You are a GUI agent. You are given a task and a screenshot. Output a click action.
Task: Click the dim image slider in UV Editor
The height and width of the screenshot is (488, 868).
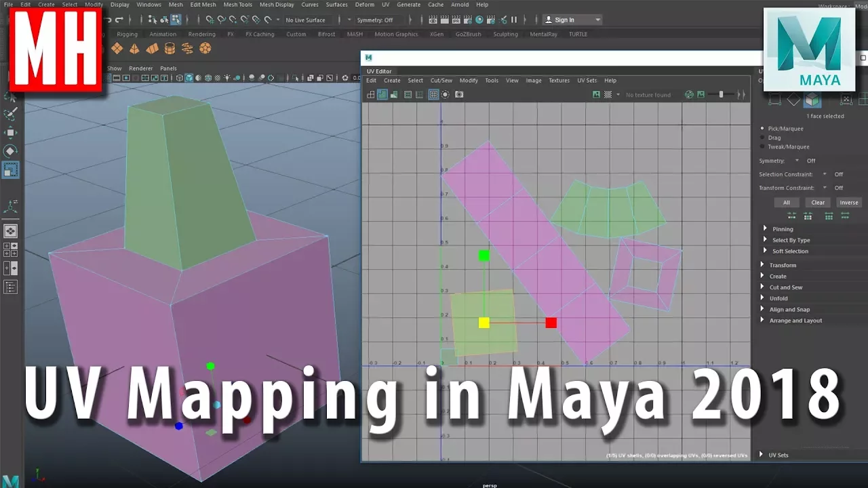click(x=720, y=95)
